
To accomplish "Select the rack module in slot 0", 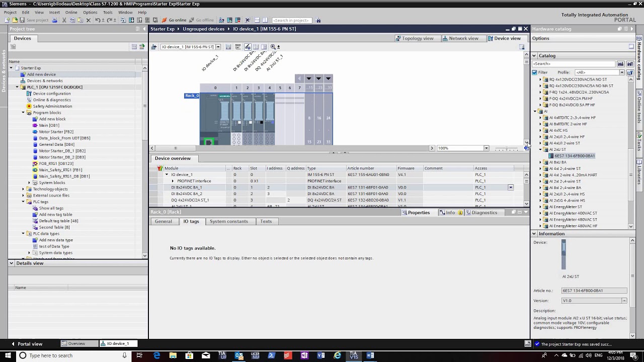I will [215, 119].
